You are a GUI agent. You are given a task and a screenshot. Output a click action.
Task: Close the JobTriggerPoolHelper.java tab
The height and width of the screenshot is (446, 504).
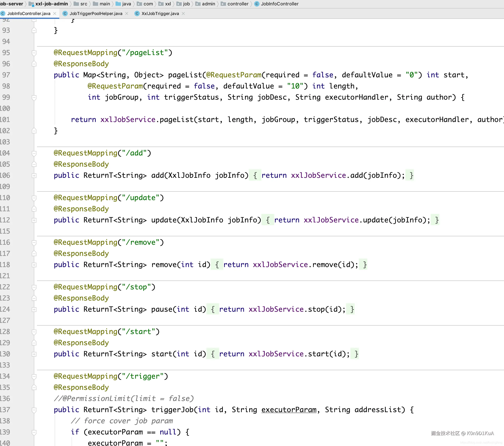pos(127,13)
